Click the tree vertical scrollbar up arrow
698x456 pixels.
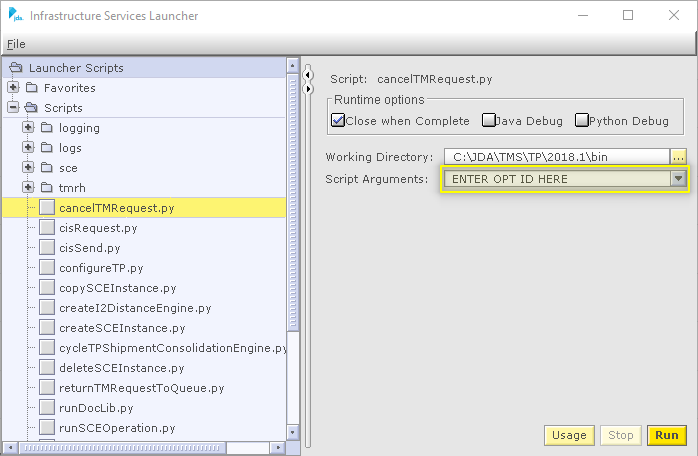pos(292,65)
